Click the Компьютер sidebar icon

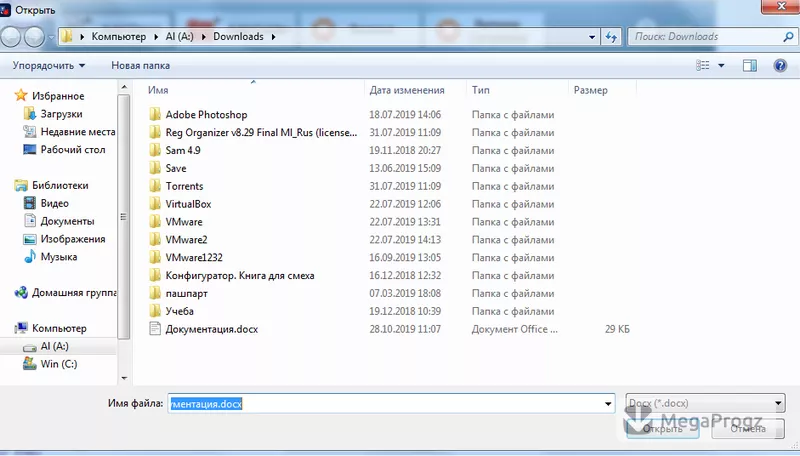coord(21,328)
